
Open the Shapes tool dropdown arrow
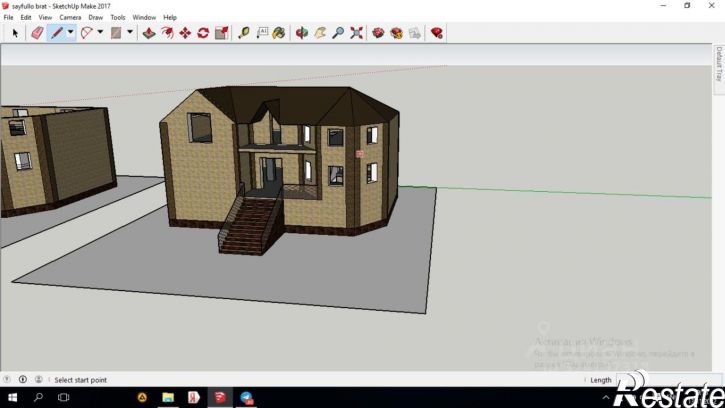pos(130,33)
